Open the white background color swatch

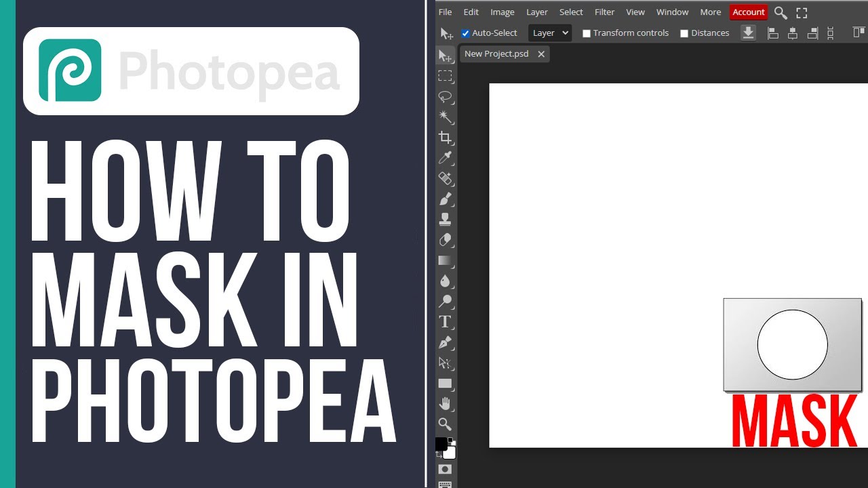tap(450, 453)
